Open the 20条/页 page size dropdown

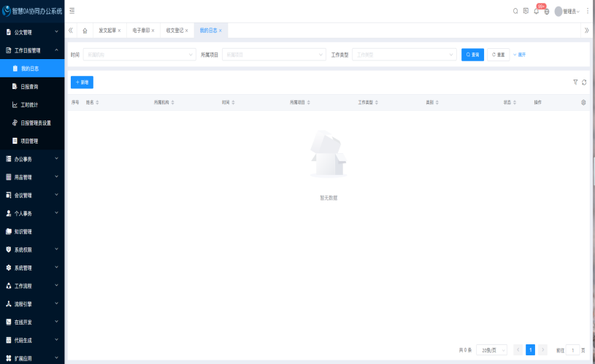coord(491,350)
